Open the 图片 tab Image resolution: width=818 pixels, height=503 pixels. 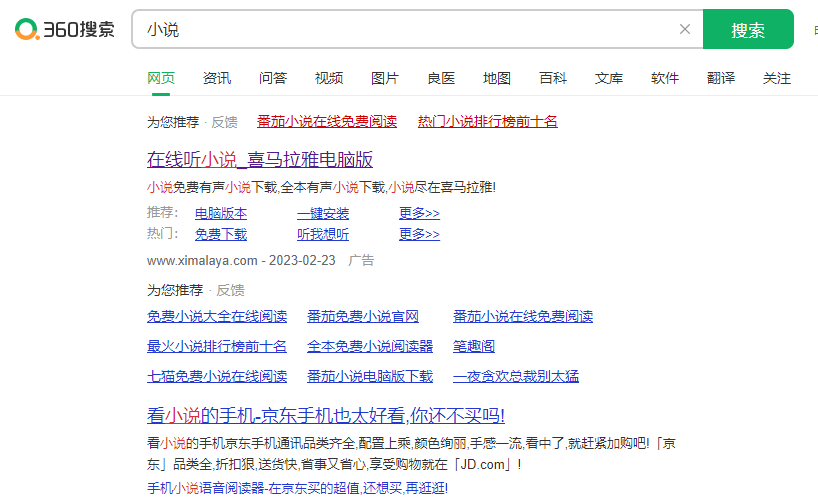(384, 78)
